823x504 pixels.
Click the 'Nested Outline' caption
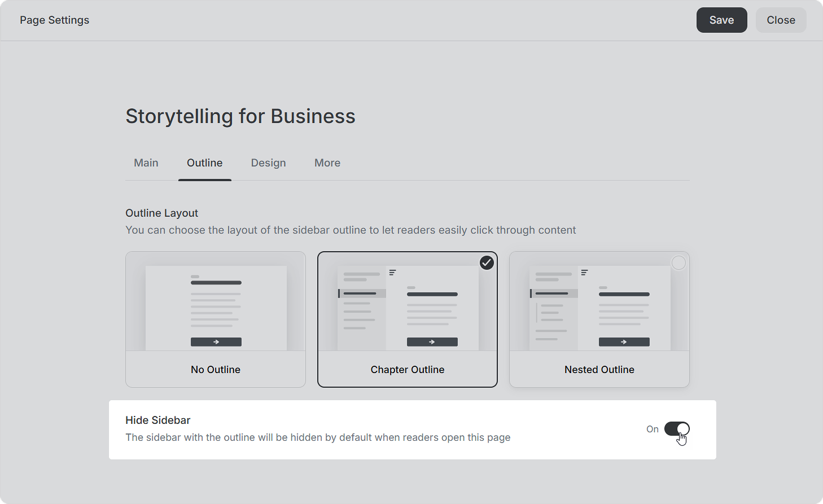[599, 370]
